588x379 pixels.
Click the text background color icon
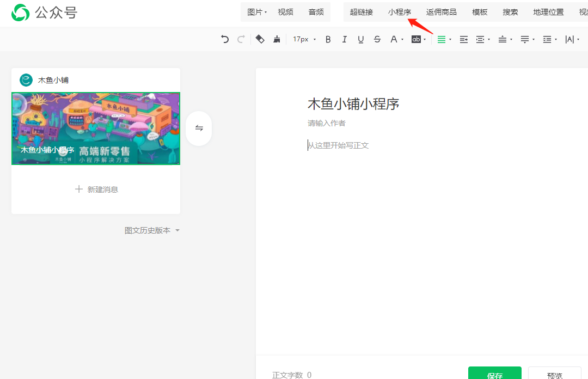tap(416, 39)
